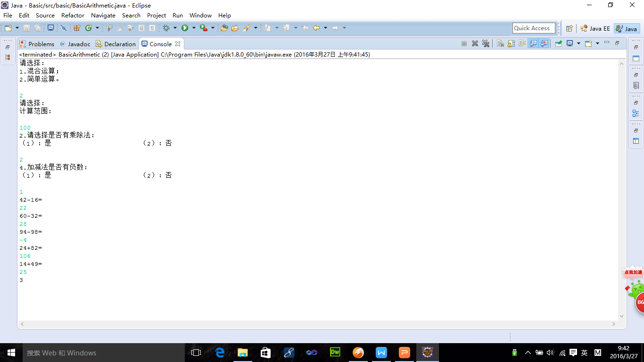Click the New Java Class icon
The width and height of the screenshot is (644, 362).
point(88,28)
